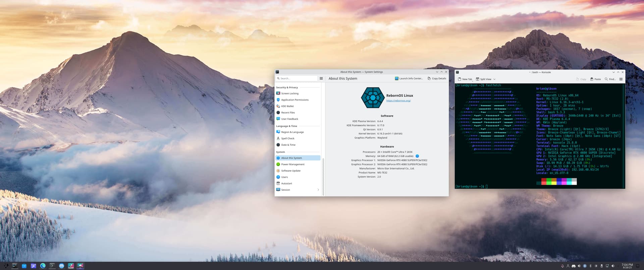Open Region & Language settings
Viewport: 644px width, 270px height.
point(298,132)
